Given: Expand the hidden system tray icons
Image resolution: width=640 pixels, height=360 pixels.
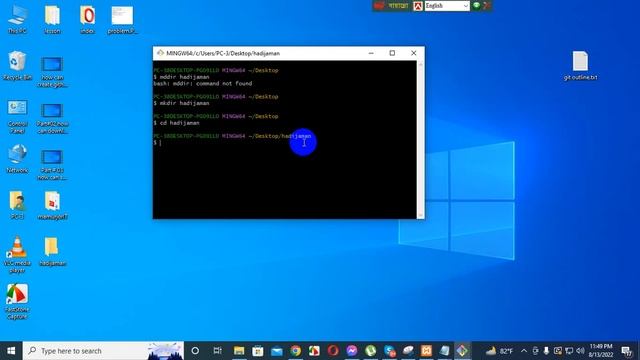Looking at the screenshot, I should click(x=524, y=351).
